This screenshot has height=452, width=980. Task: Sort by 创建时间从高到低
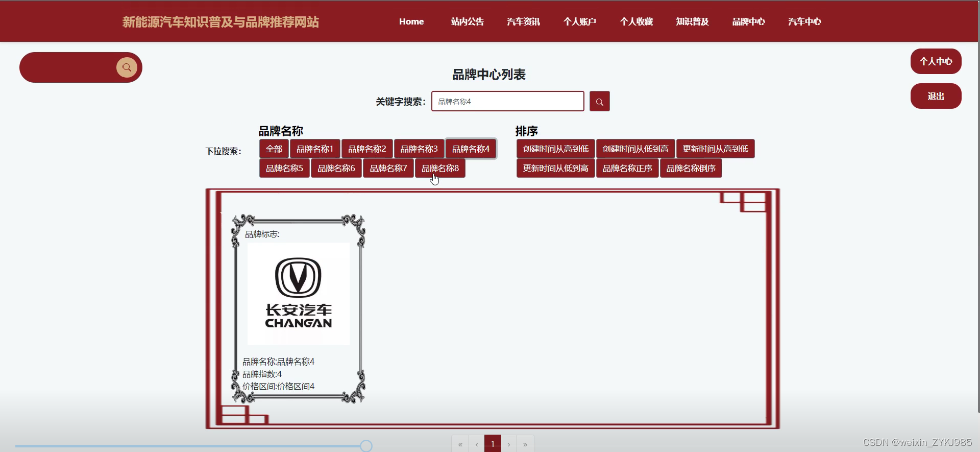click(556, 149)
